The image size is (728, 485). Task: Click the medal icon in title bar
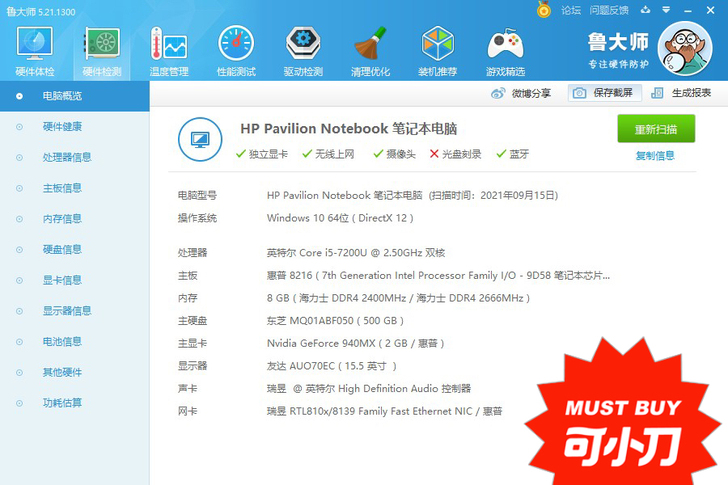(x=544, y=9)
